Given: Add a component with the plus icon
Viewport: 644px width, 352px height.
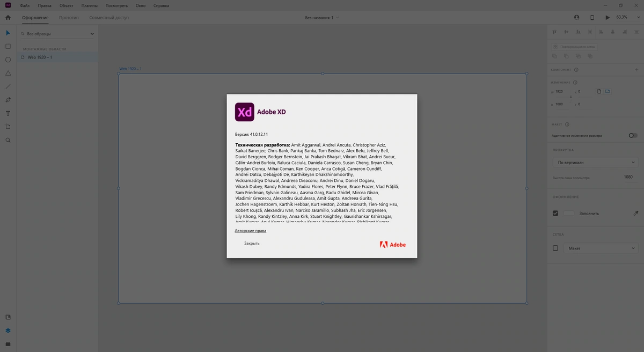Looking at the screenshot, I should click(x=635, y=70).
